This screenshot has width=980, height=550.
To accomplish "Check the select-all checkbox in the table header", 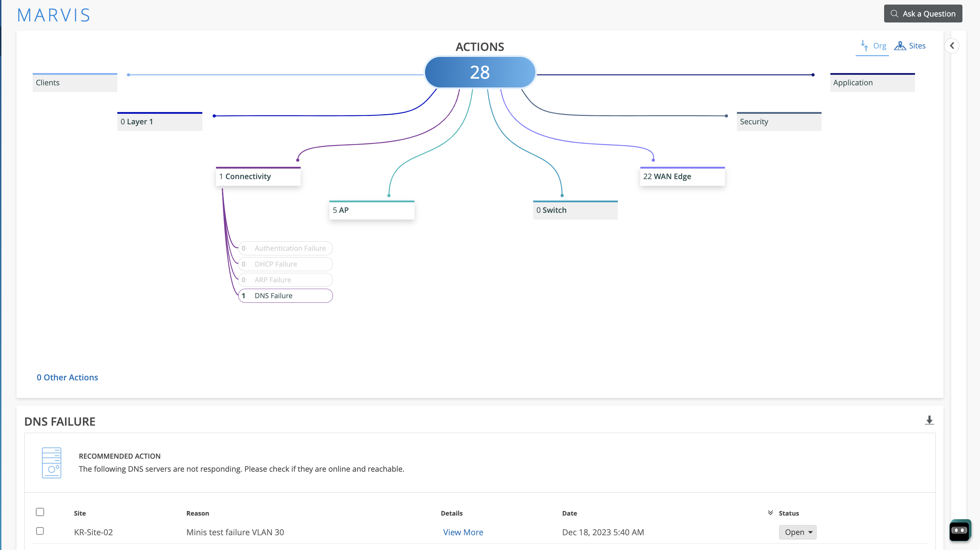I will pyautogui.click(x=40, y=512).
